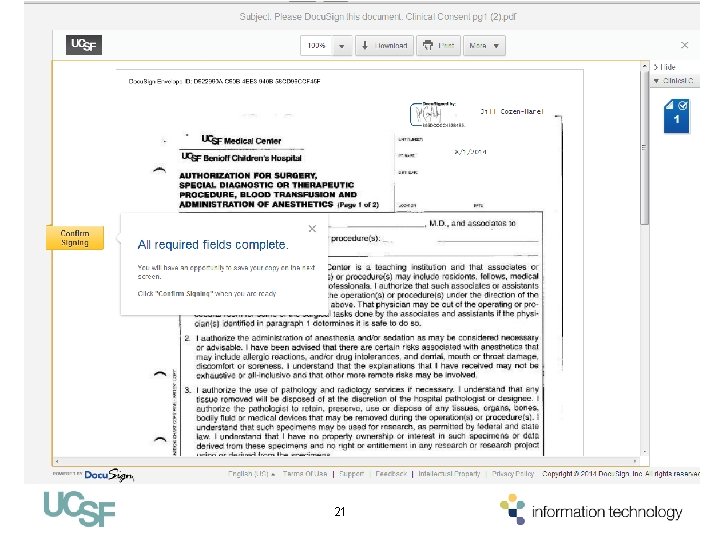
Task: Open the More dropdown menu
Action: click(484, 46)
